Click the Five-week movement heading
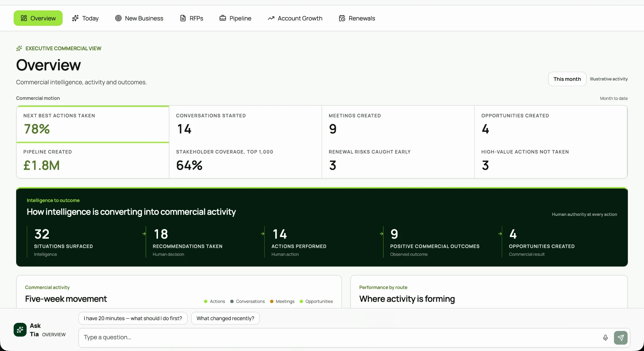 [x=66, y=299]
